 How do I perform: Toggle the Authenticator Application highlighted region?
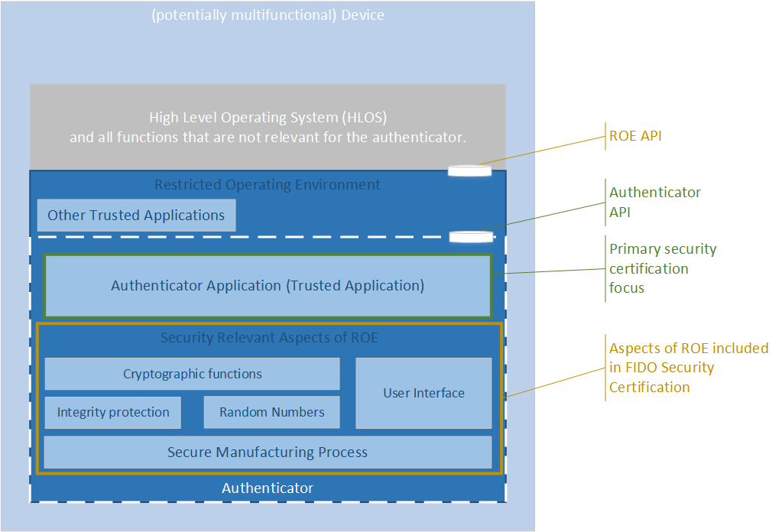pos(268,285)
